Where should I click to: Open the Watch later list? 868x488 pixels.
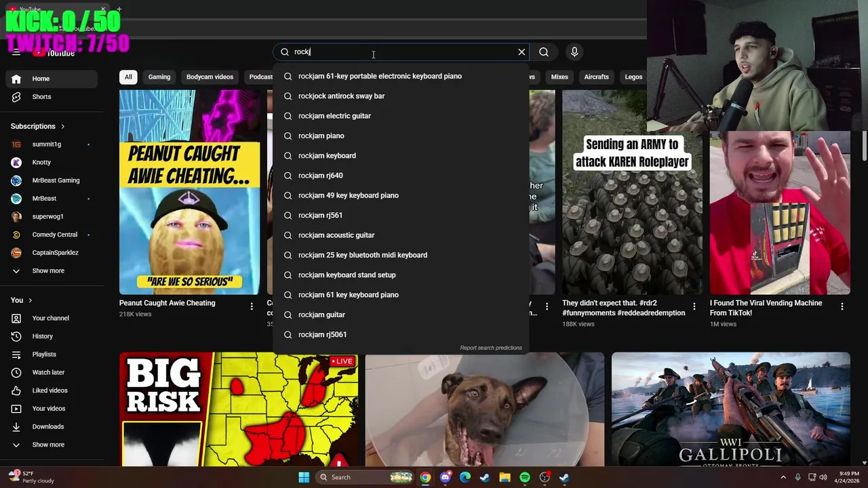point(52,372)
